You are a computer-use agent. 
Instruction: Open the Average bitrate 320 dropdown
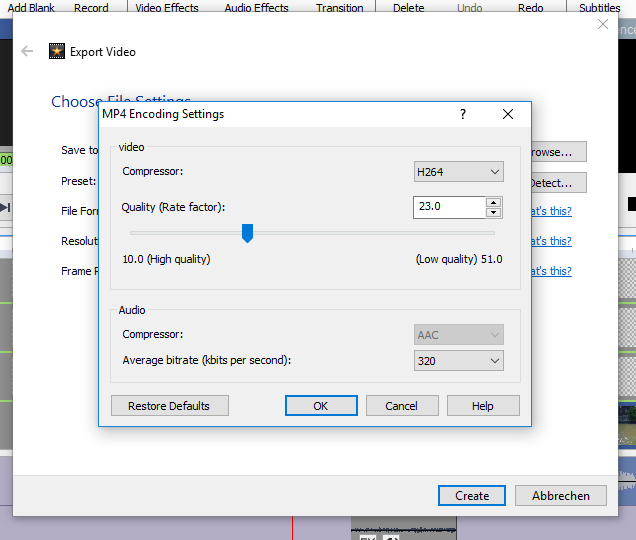coord(459,360)
